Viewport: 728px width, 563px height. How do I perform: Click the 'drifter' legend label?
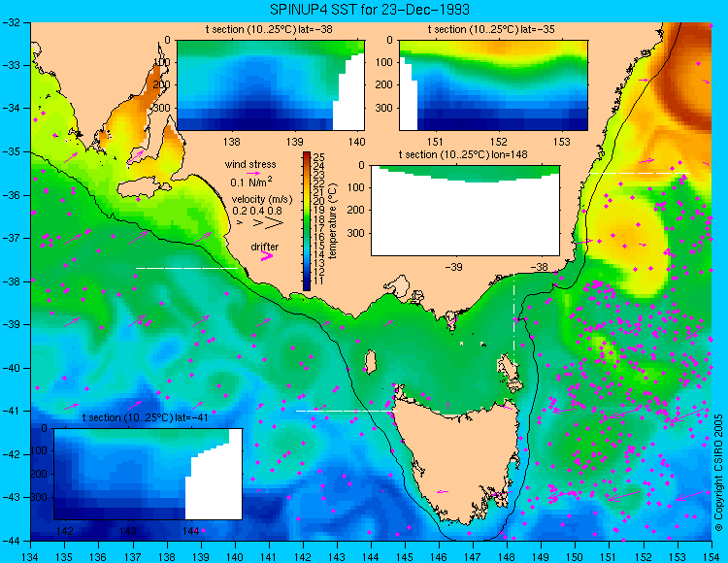click(265, 247)
